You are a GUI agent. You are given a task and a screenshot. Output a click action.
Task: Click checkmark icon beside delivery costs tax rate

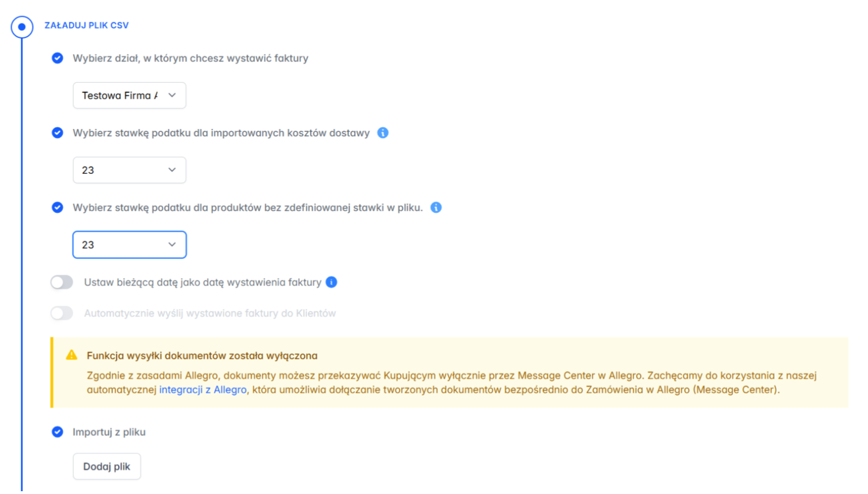pyautogui.click(x=58, y=133)
